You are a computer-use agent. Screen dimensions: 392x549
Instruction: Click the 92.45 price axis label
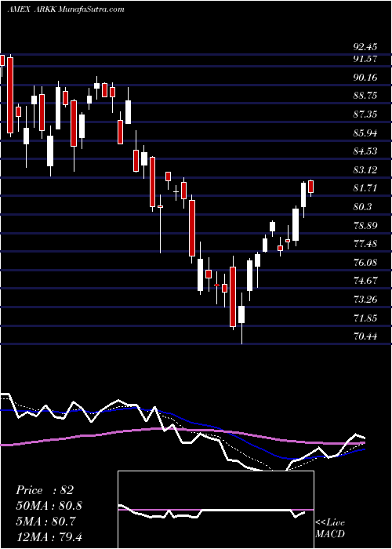tap(365, 47)
